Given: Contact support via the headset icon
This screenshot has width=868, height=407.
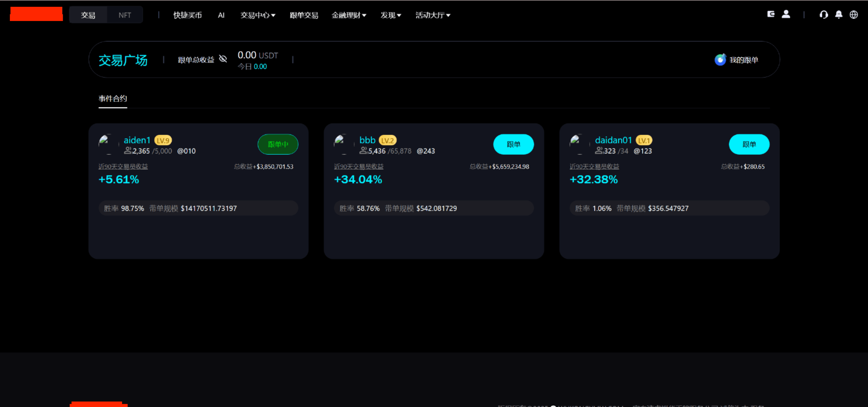Looking at the screenshot, I should (x=824, y=15).
